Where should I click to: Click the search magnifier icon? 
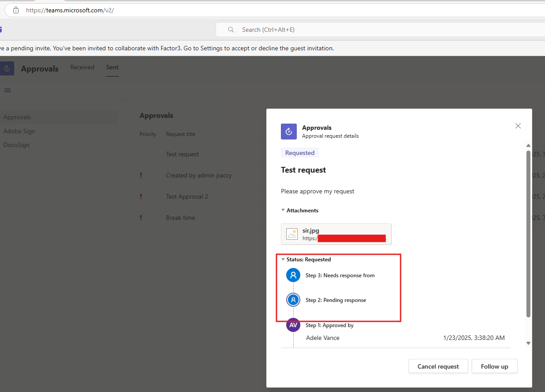[x=231, y=30]
